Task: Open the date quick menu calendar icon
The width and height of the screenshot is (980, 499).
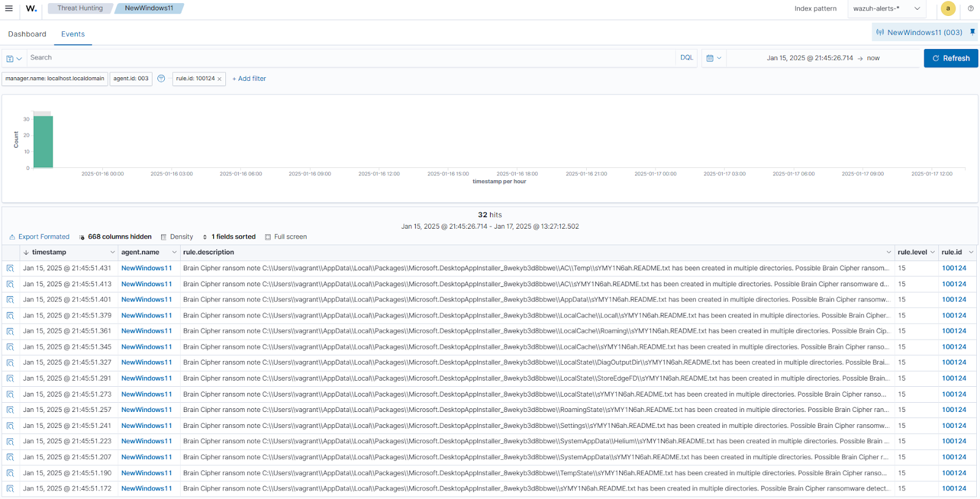Action: [714, 58]
